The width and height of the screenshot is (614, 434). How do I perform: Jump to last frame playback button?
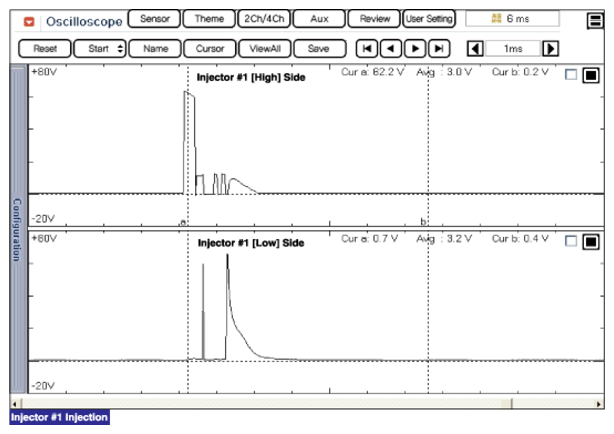pos(437,48)
